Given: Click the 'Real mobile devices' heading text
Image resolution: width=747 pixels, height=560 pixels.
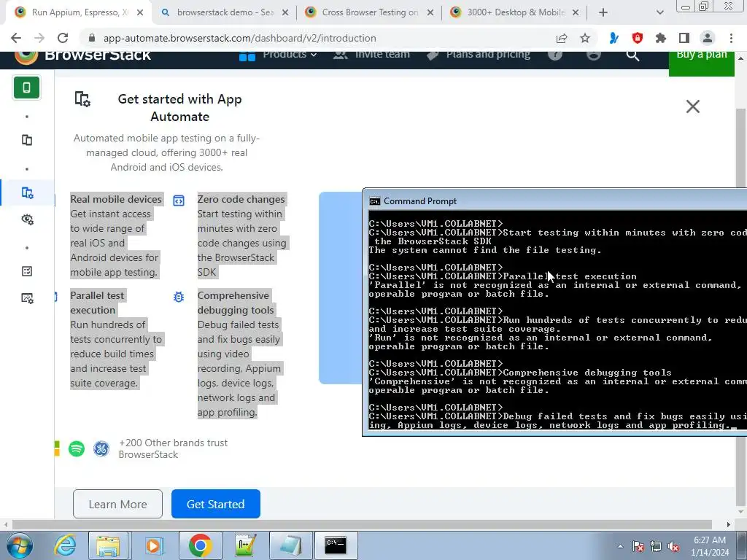Looking at the screenshot, I should 116,199.
